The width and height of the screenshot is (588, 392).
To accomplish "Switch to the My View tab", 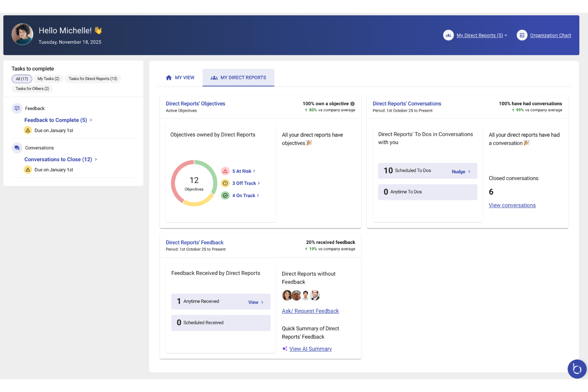I will coord(180,77).
